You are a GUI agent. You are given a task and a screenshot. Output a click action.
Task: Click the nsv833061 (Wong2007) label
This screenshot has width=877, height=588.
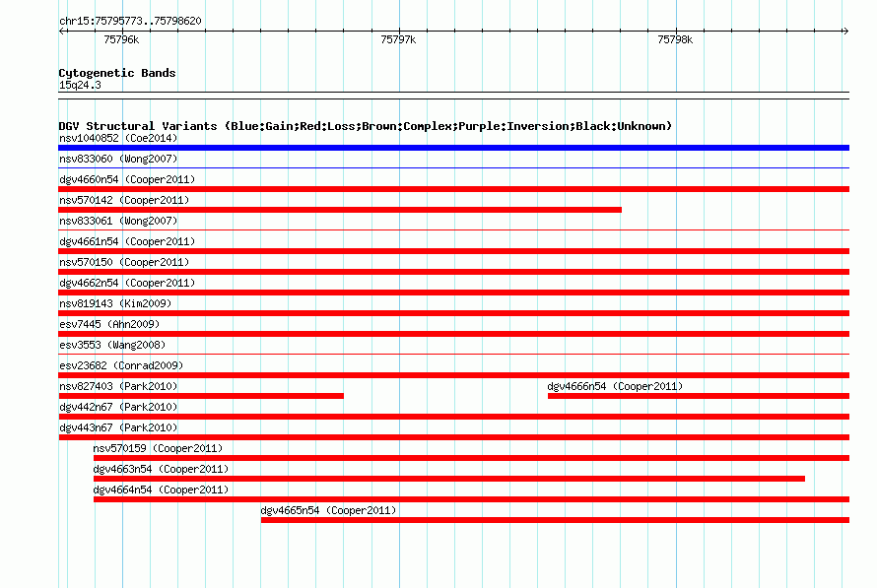(x=118, y=221)
